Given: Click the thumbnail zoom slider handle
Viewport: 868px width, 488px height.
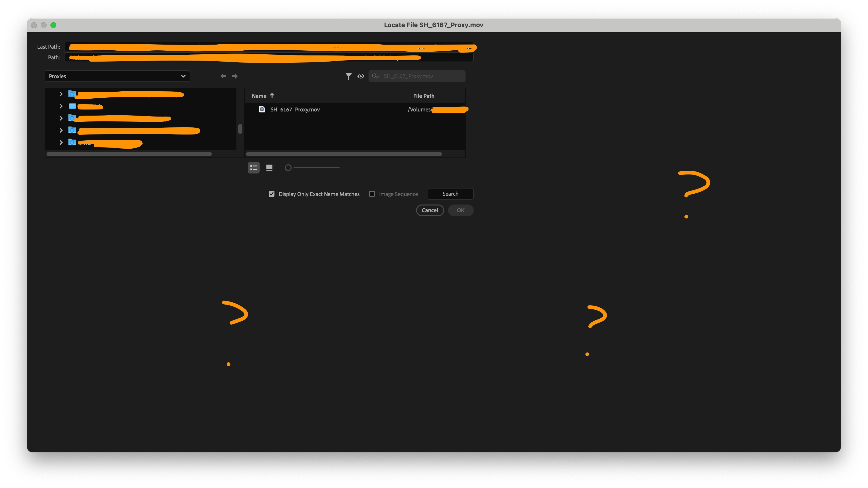Looking at the screenshot, I should [288, 167].
